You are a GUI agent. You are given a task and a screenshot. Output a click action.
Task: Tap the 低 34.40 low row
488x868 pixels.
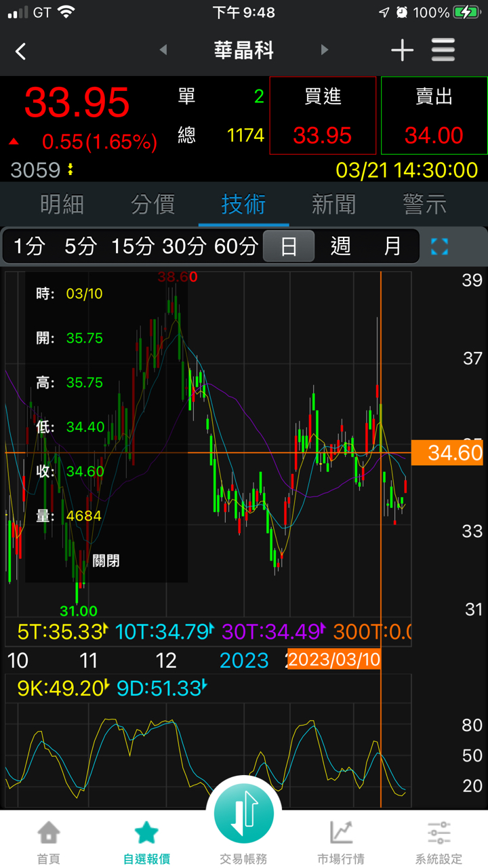[70, 427]
